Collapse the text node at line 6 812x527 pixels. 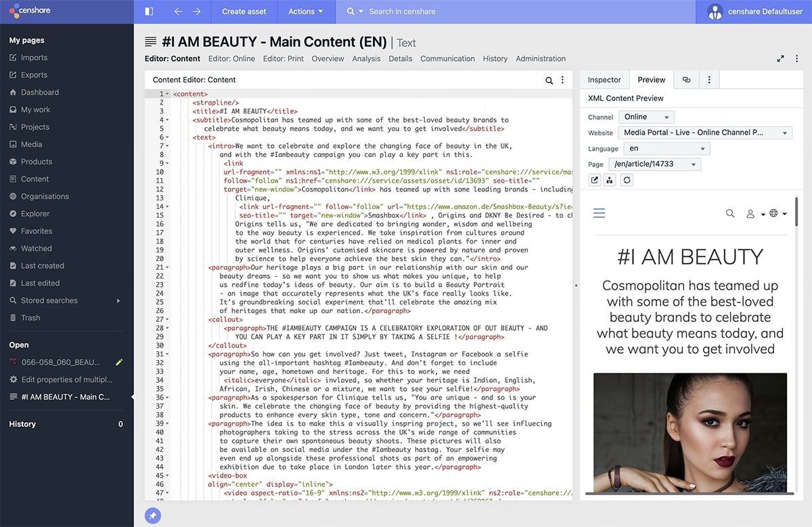click(x=167, y=137)
